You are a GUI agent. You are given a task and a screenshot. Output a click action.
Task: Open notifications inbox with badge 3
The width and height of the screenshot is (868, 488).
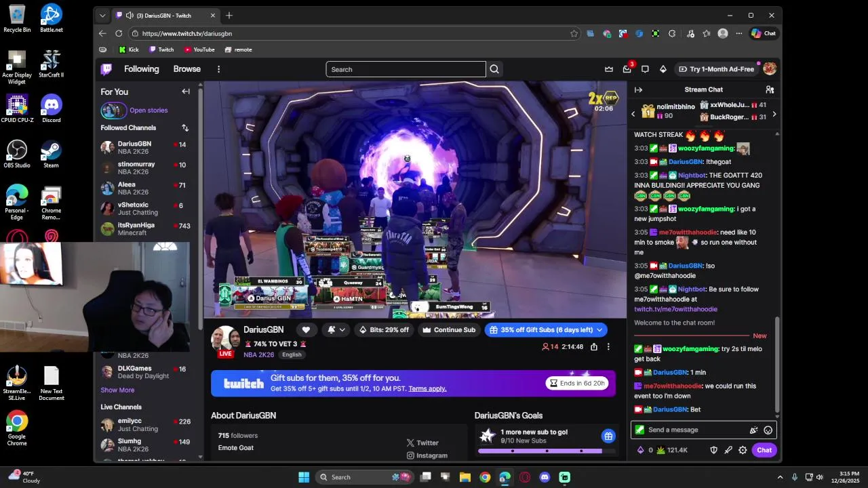(x=627, y=69)
